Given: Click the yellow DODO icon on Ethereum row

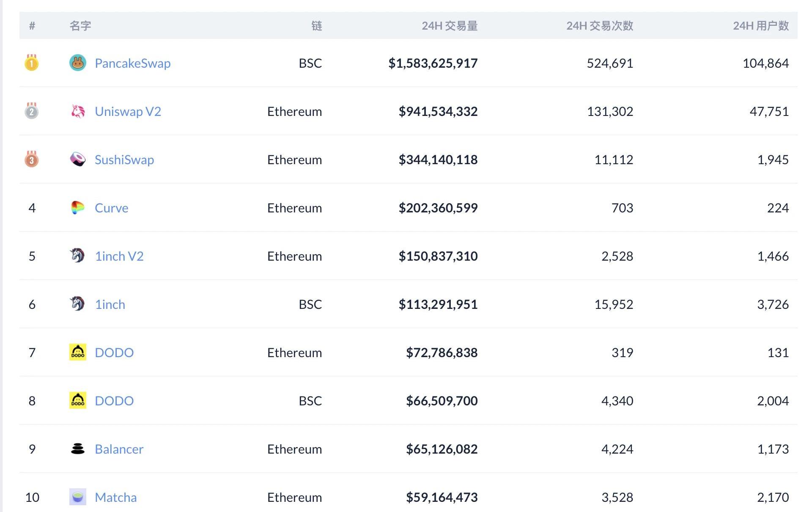Looking at the screenshot, I should [78, 352].
